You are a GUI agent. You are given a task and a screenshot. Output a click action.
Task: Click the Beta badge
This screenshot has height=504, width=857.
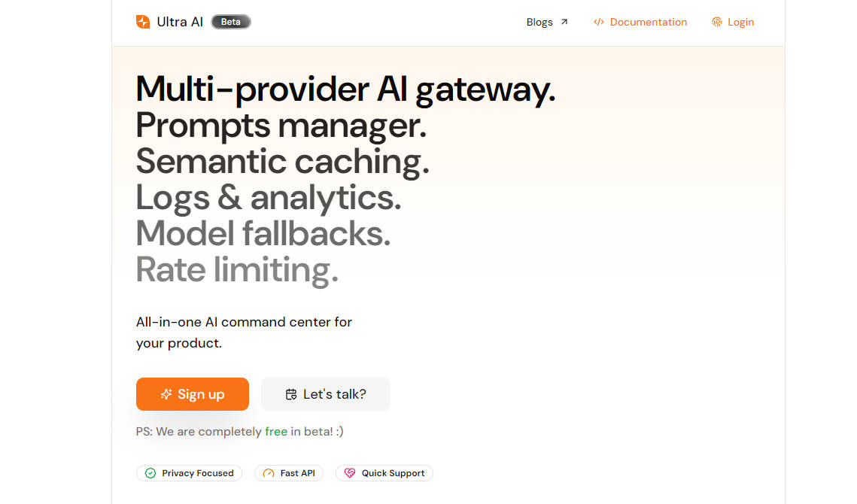231,22
